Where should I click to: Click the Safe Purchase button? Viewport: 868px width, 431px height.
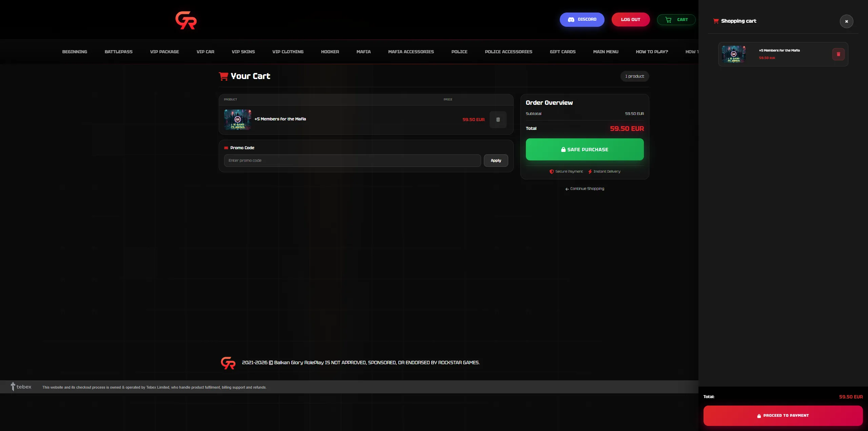[585, 150]
